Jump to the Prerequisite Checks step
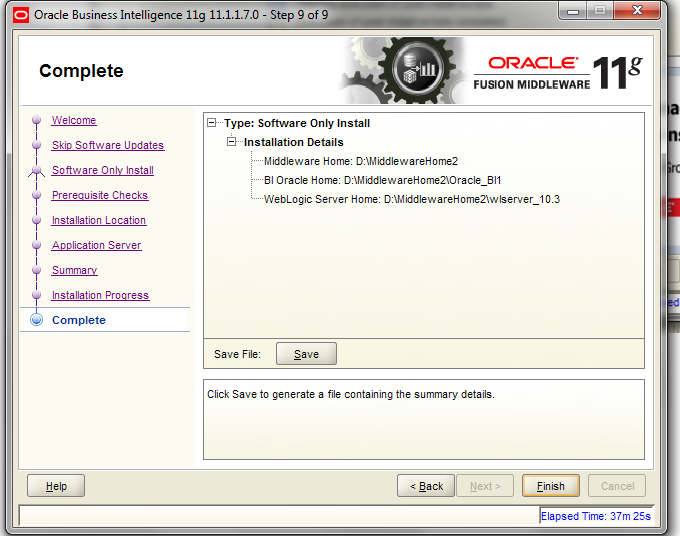This screenshot has height=536, width=680. click(x=100, y=195)
